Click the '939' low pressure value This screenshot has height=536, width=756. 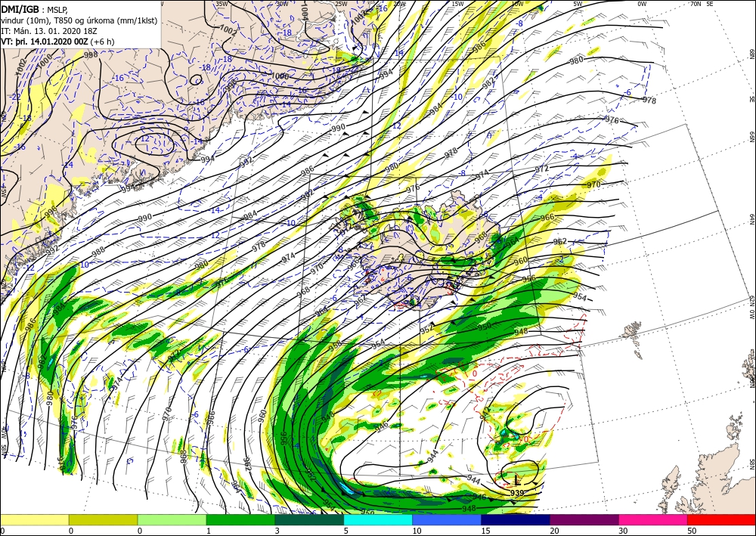click(517, 493)
